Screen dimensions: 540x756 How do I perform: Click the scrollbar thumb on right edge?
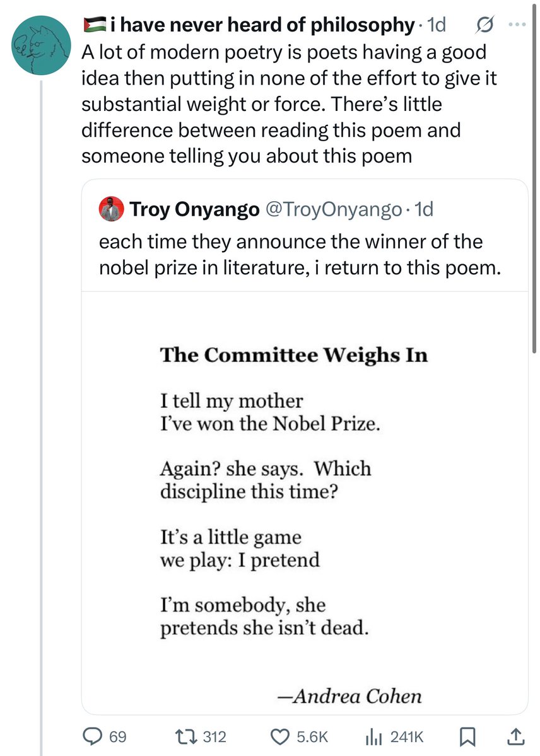tap(534, 177)
